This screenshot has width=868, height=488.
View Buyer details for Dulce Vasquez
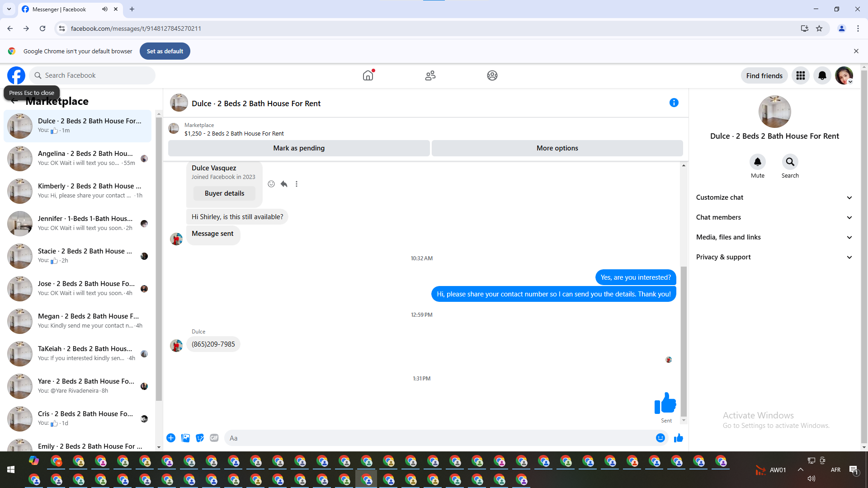click(x=224, y=193)
